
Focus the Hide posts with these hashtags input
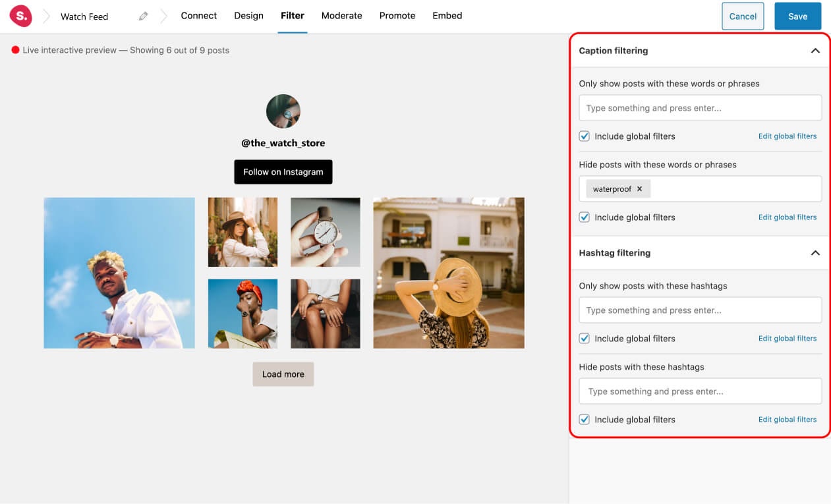tap(700, 391)
